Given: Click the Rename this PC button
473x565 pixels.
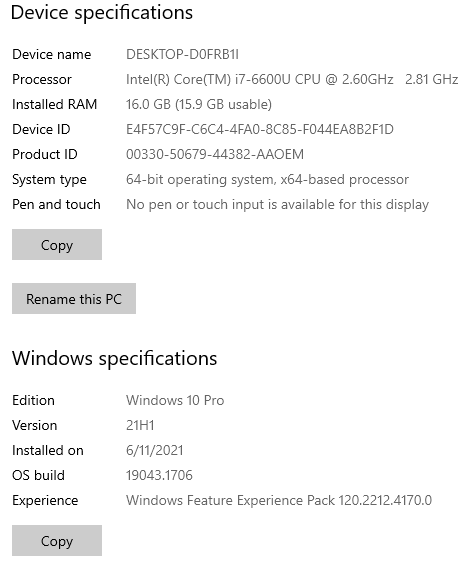Looking at the screenshot, I should click(74, 298).
